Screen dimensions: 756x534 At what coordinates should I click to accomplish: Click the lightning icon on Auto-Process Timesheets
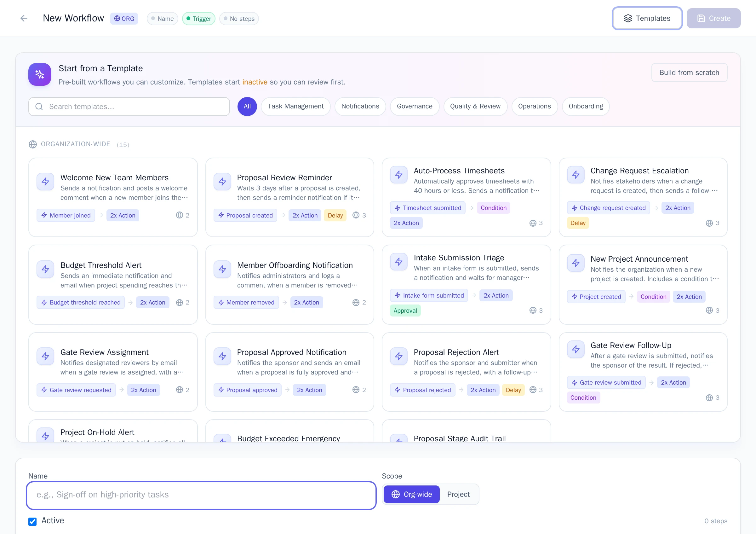(x=399, y=175)
